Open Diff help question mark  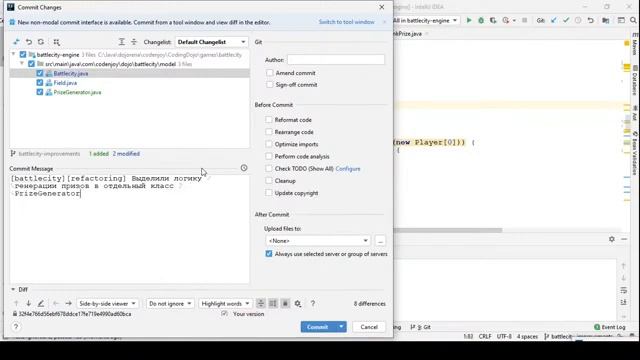coord(313,303)
